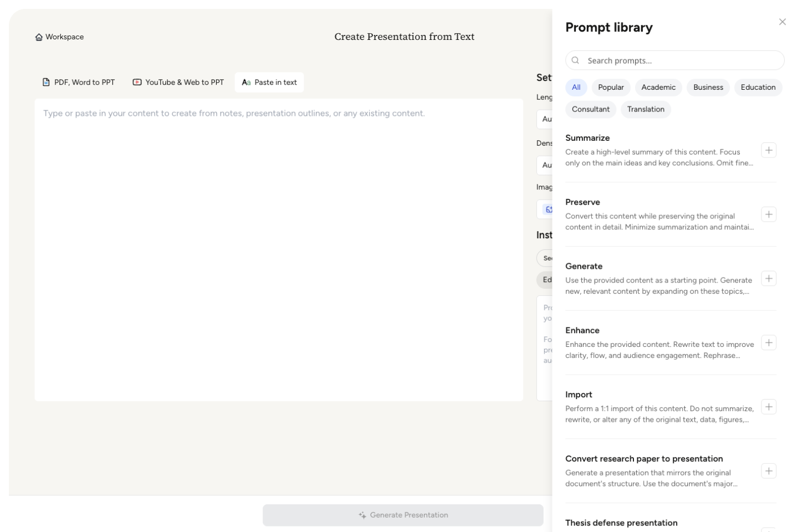
Task: Filter prompts by Popular
Action: click(611, 88)
